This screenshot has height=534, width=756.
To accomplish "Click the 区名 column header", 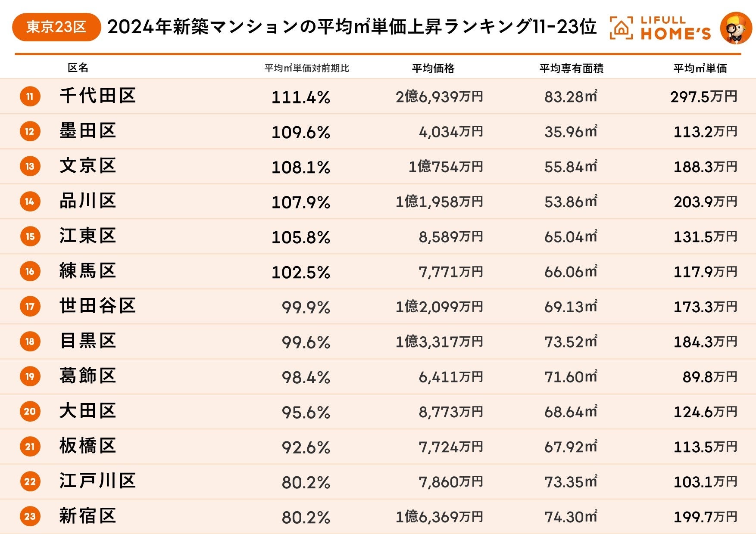I will point(78,68).
